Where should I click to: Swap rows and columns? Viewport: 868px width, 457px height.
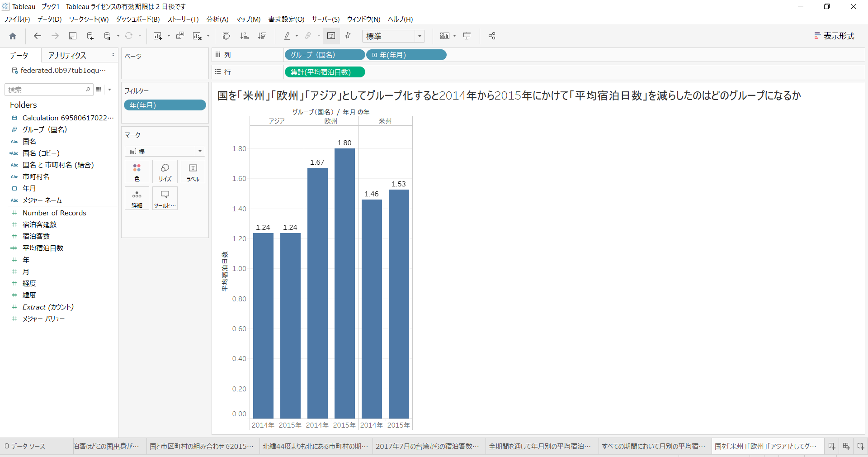coord(226,36)
